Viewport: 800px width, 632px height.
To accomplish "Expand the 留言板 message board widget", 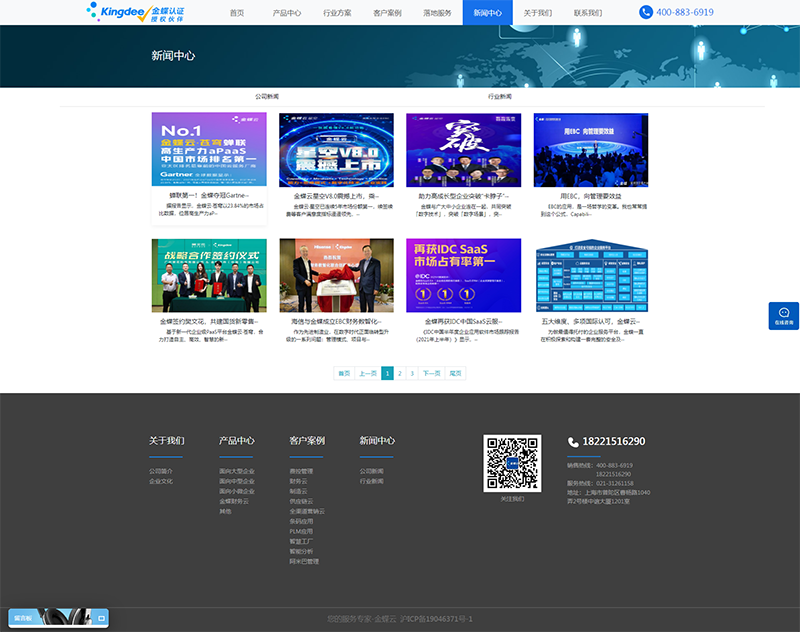I will pyautogui.click(x=102, y=618).
